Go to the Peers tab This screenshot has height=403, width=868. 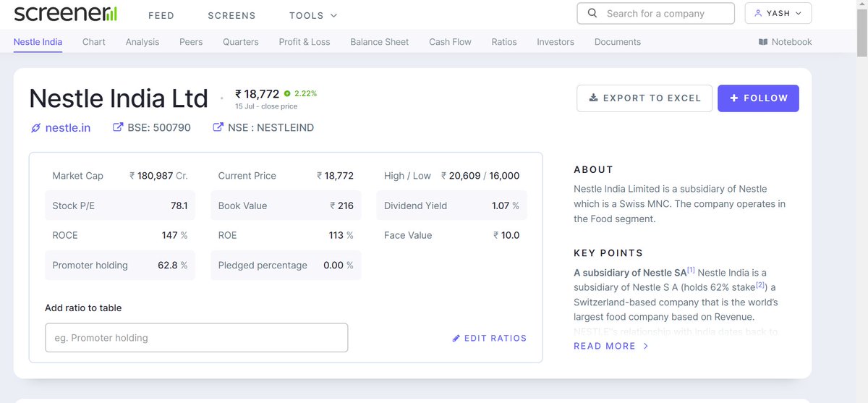(x=191, y=42)
